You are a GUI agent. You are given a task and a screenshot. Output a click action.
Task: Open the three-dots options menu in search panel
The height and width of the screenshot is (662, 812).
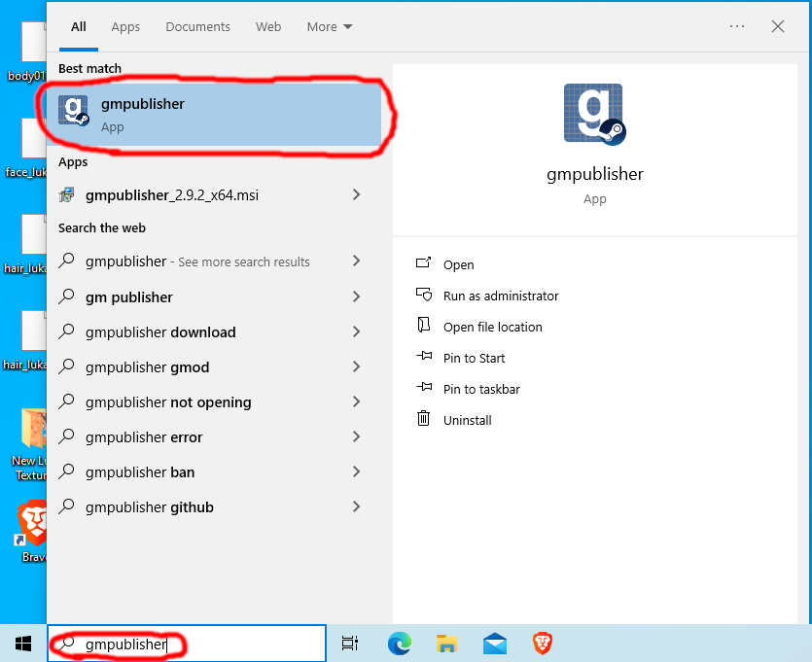[x=737, y=26]
